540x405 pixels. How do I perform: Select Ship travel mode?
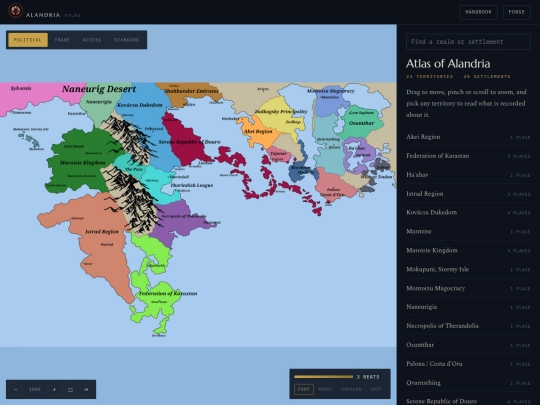pos(376,389)
